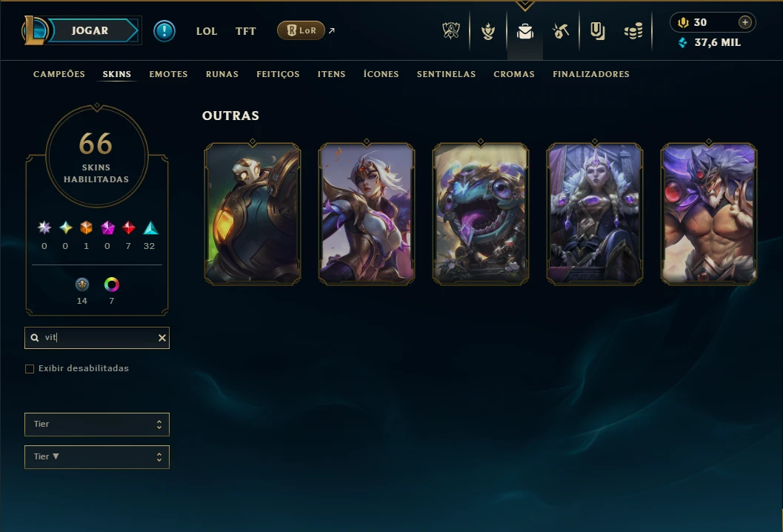Expand the Tier descending sort dropdown
783x532 pixels.
click(x=97, y=456)
